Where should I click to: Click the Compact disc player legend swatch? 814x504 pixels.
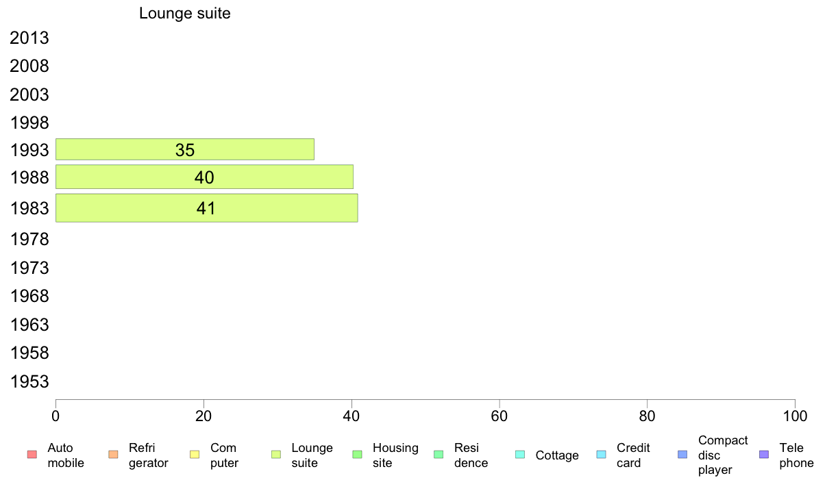point(682,455)
